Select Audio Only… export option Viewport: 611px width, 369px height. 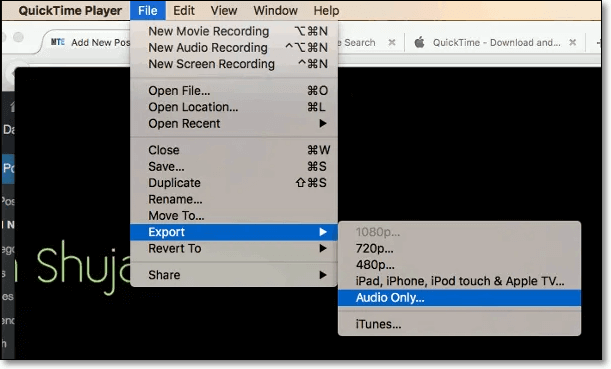point(459,298)
